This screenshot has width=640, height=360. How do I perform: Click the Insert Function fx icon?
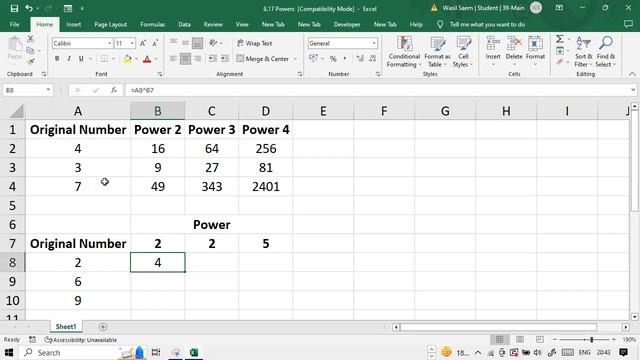point(113,90)
